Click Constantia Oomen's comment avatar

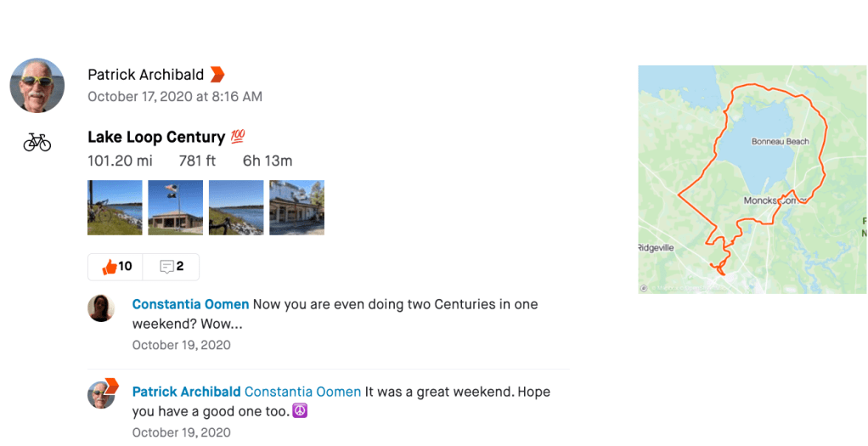[x=101, y=308]
